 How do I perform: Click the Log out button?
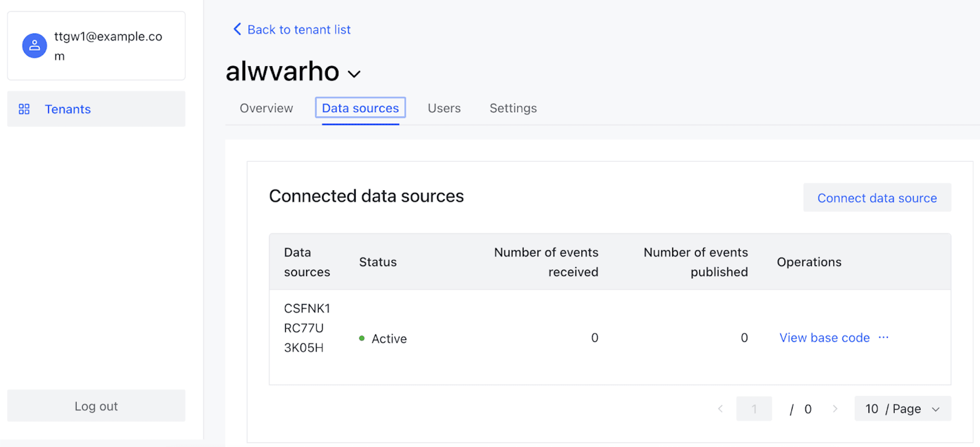tap(96, 406)
